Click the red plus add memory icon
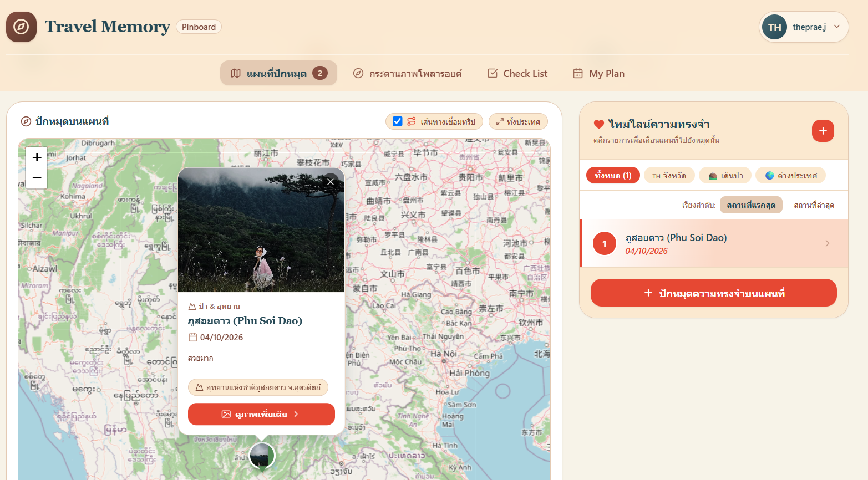This screenshot has width=868, height=480. (823, 131)
